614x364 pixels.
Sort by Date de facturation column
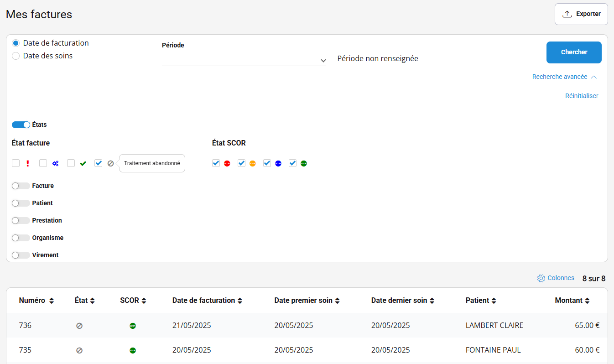click(x=207, y=300)
